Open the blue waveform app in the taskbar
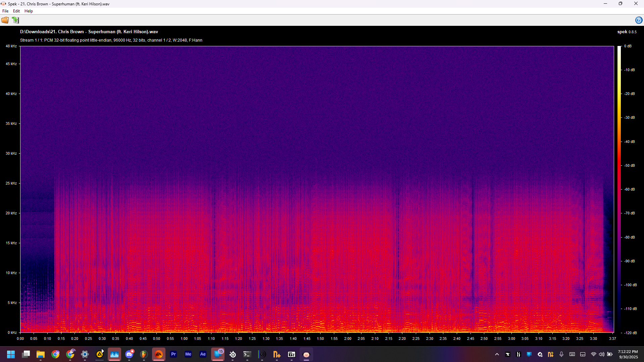The width and height of the screenshot is (644, 362). (x=114, y=354)
